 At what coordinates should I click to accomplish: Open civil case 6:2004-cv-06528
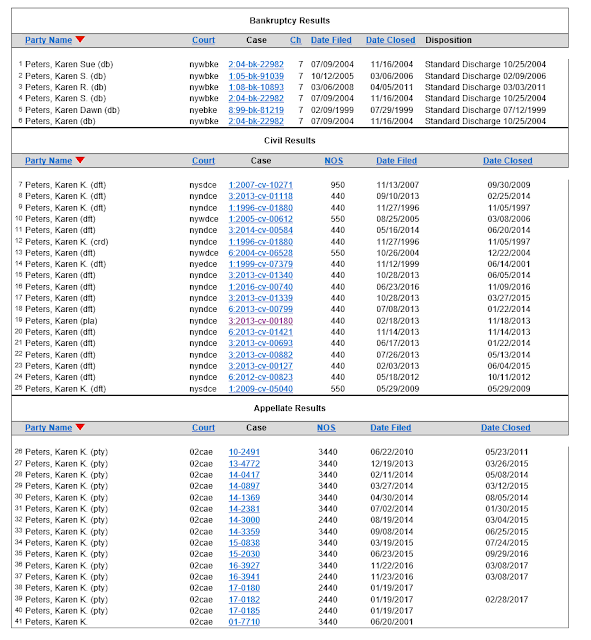[x=260, y=253]
